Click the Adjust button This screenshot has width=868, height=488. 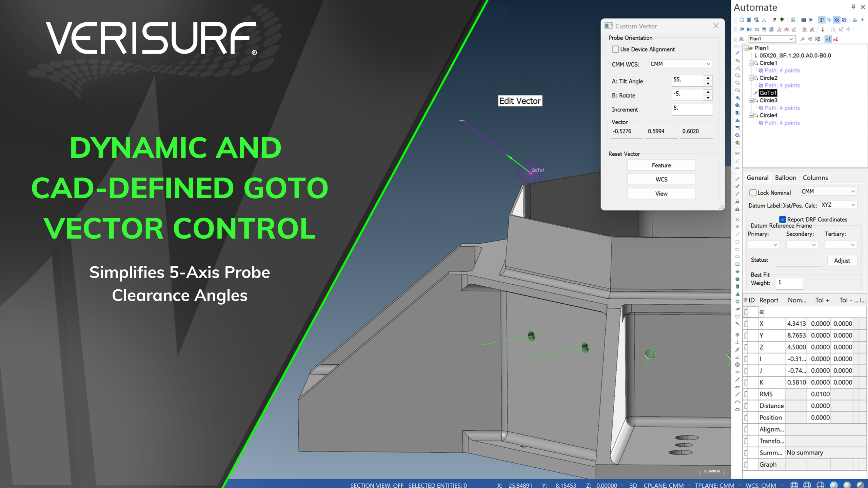[x=842, y=261]
